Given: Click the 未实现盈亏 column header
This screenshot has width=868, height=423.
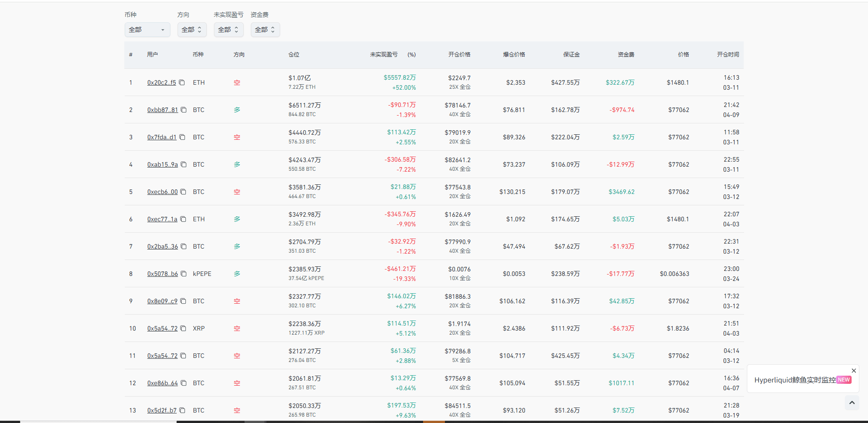Looking at the screenshot, I should (x=383, y=55).
